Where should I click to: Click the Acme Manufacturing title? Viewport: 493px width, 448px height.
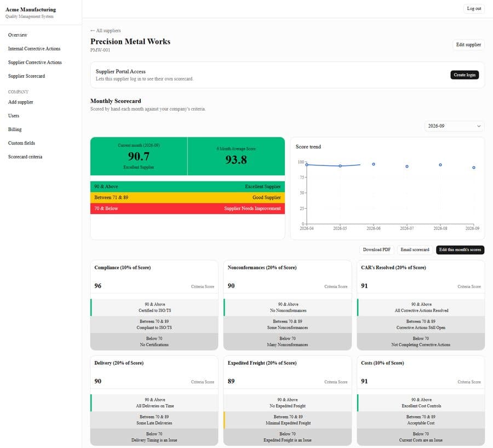[31, 9]
